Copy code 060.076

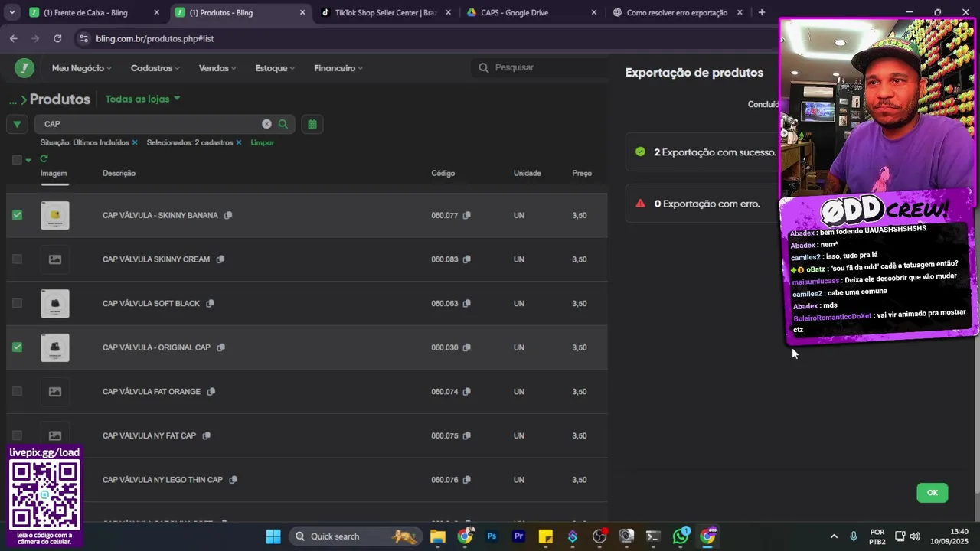pyautogui.click(x=466, y=480)
